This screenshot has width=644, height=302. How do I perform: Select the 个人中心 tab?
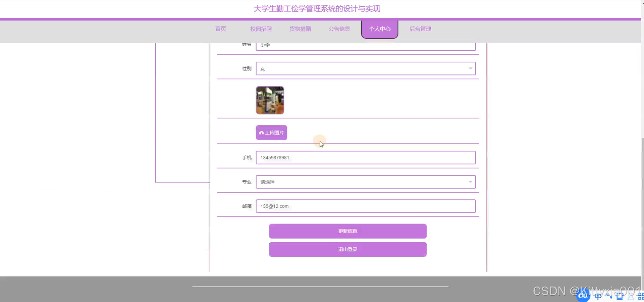coord(379,29)
